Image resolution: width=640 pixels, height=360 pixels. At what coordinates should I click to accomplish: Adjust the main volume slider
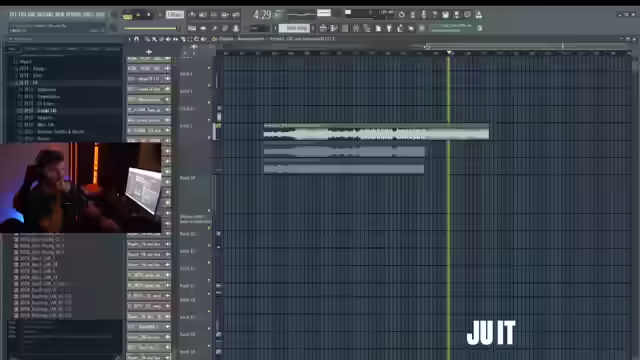tap(151, 28)
